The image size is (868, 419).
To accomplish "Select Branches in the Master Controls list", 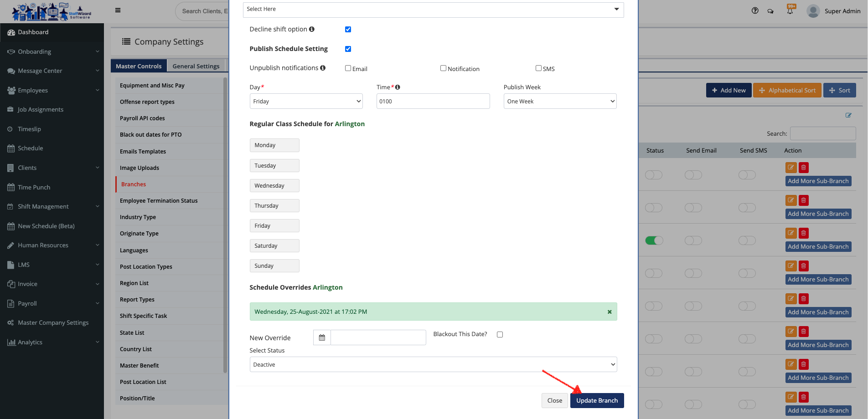I will point(134,184).
